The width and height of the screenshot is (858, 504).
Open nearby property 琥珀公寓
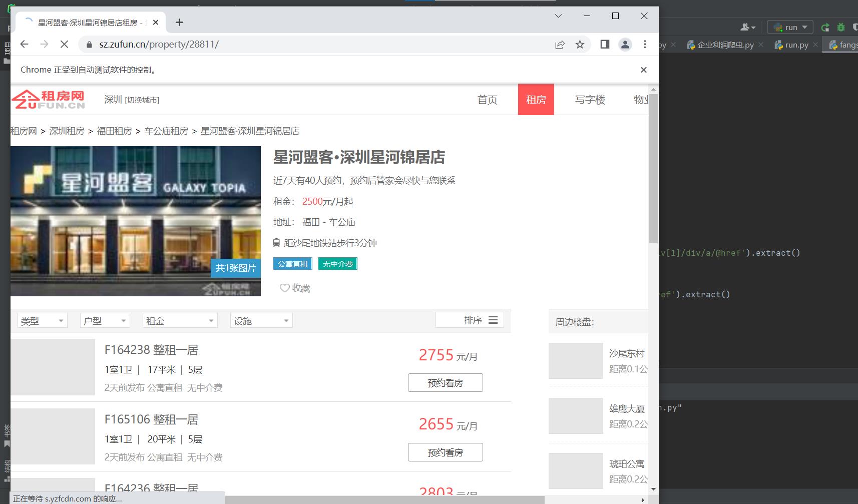[627, 463]
